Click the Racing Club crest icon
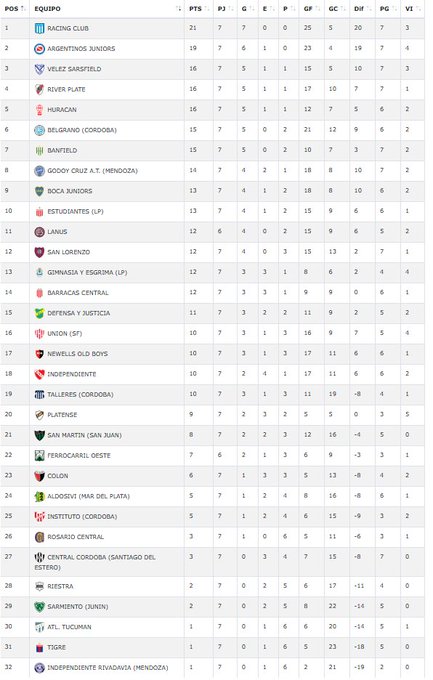This screenshot has height=680, width=433. [39, 29]
